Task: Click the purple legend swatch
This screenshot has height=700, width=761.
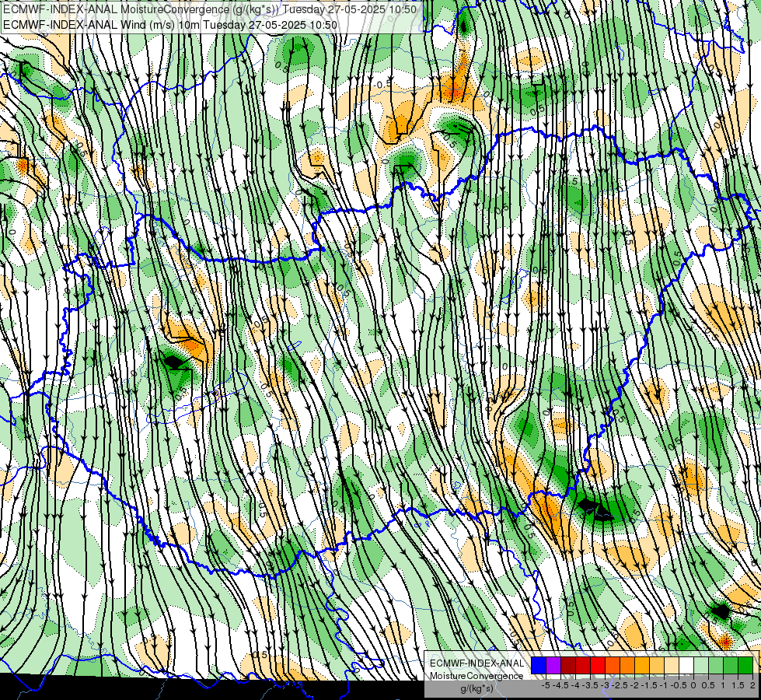Action: (553, 665)
